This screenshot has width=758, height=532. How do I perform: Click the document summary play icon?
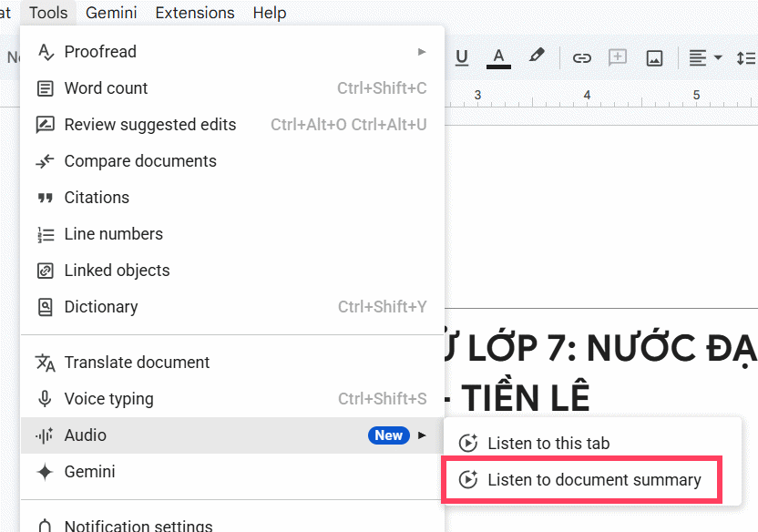pyautogui.click(x=468, y=480)
